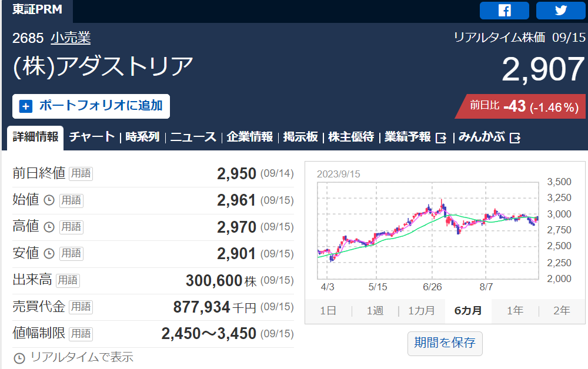Share on Twitter icon button

click(x=560, y=10)
